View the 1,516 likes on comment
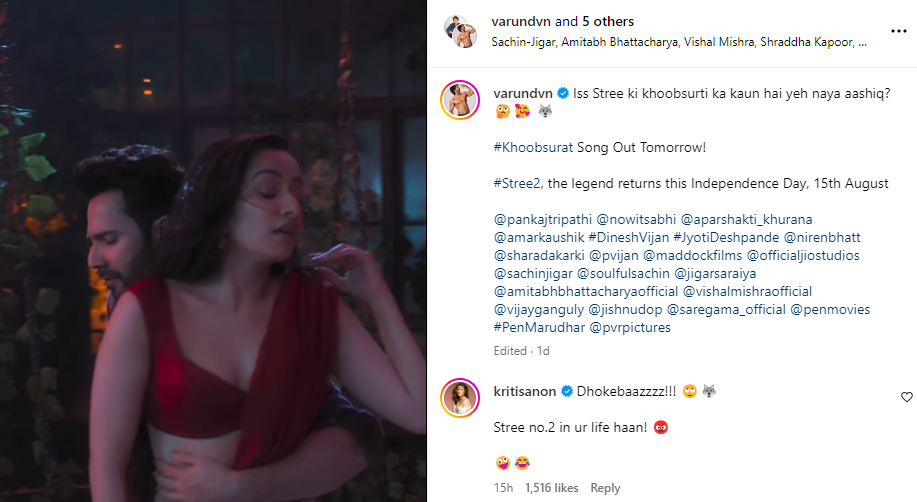 tap(551, 488)
